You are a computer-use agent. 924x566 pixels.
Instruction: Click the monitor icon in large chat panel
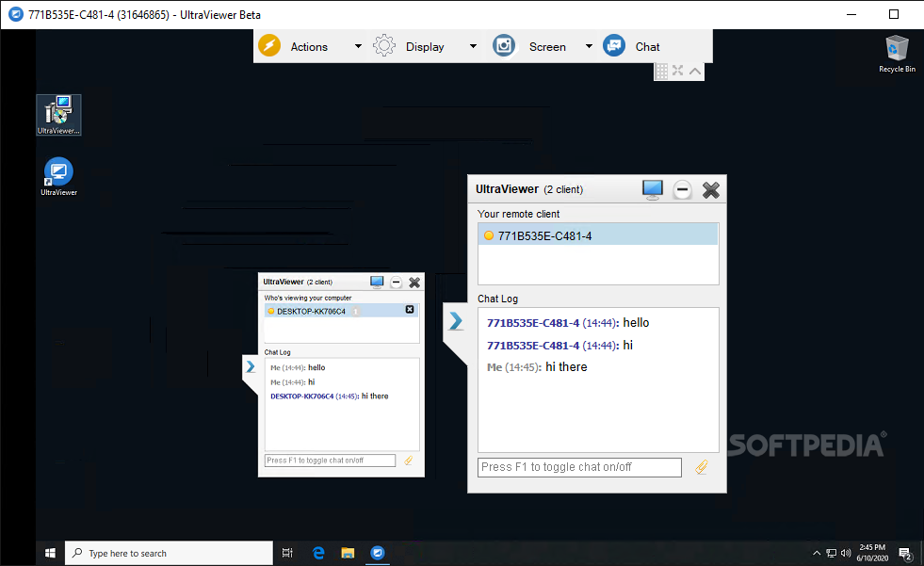pos(653,189)
